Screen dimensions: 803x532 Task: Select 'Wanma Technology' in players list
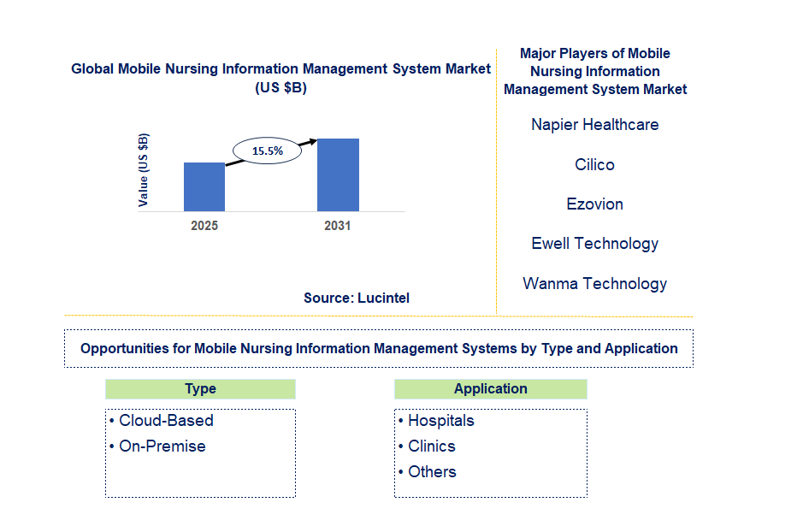pyautogui.click(x=595, y=284)
